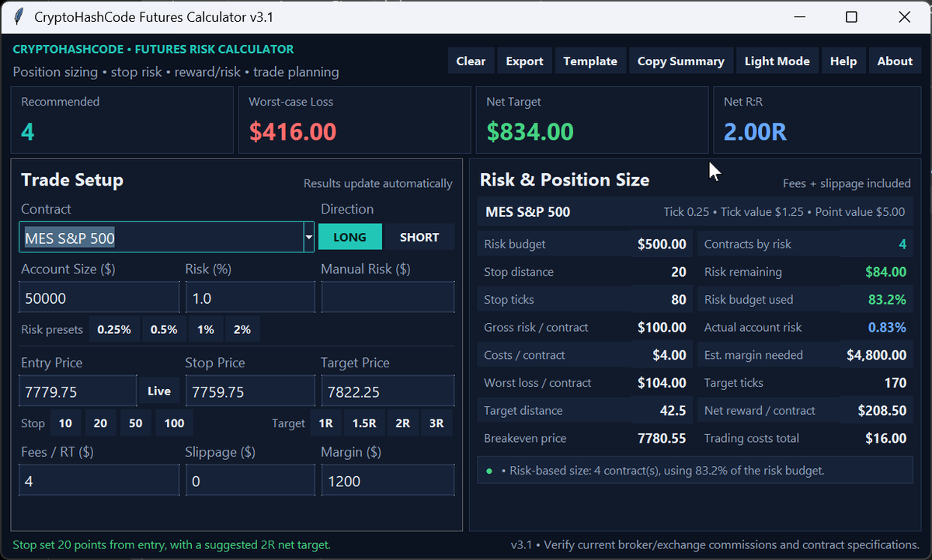The width and height of the screenshot is (932, 560).
Task: Click the Fees / RT input field
Action: [x=99, y=481]
